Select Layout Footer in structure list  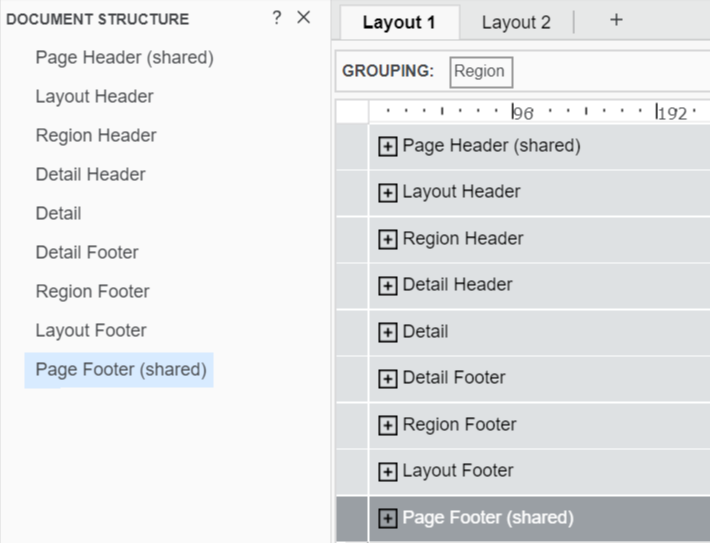coord(91,331)
